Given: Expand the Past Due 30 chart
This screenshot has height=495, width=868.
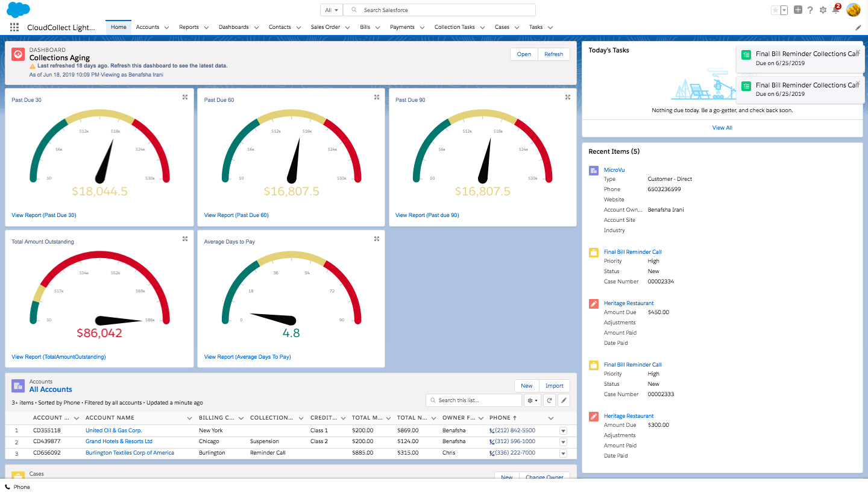Looking at the screenshot, I should point(185,96).
